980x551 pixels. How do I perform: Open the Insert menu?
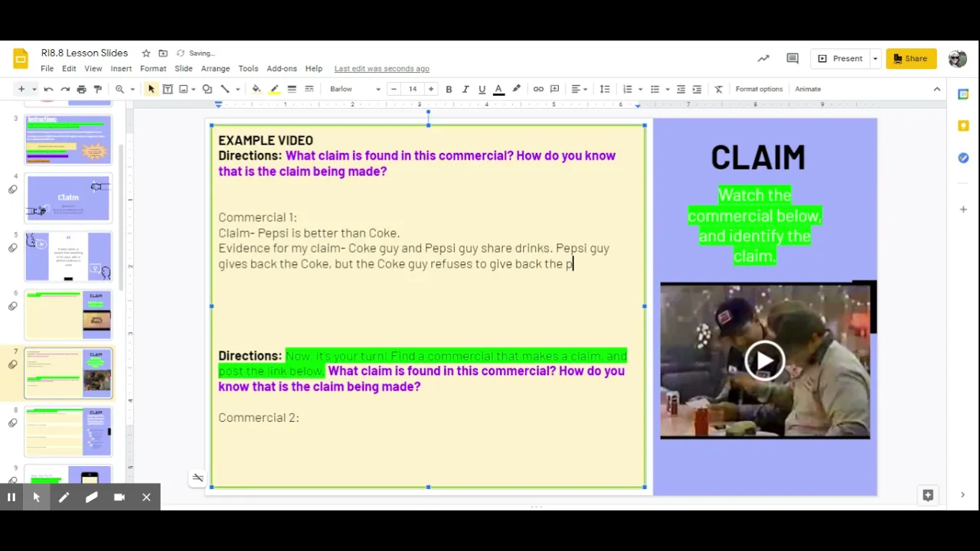[x=121, y=69]
